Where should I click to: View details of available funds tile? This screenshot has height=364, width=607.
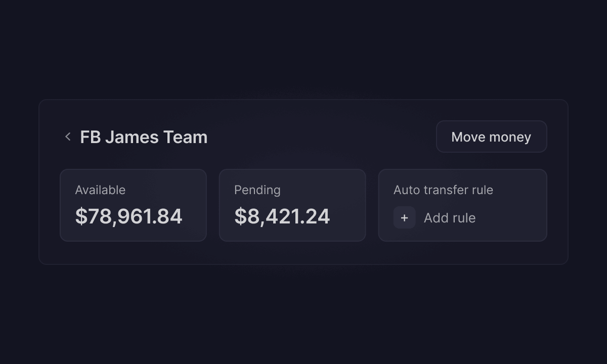(x=133, y=205)
